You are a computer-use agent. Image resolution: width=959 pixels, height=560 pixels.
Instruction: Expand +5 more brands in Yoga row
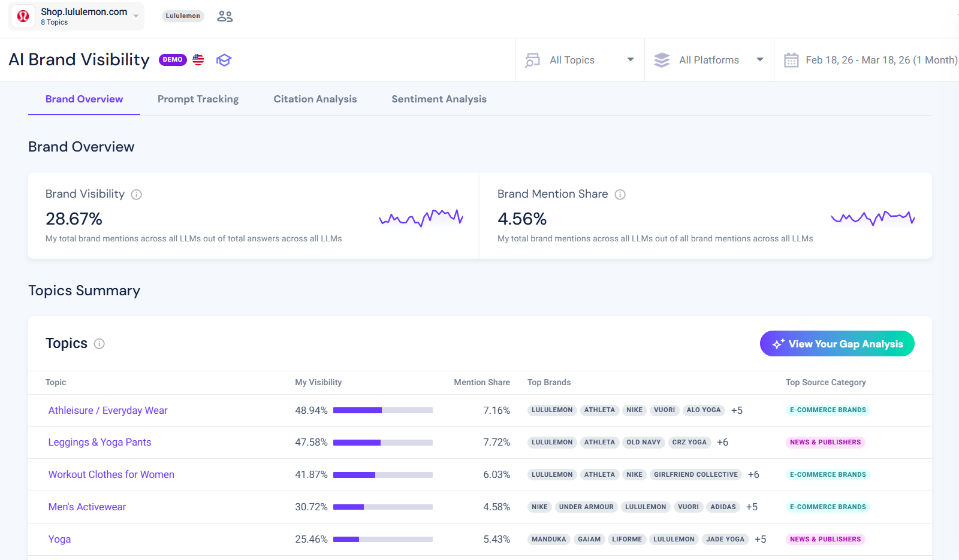point(760,540)
